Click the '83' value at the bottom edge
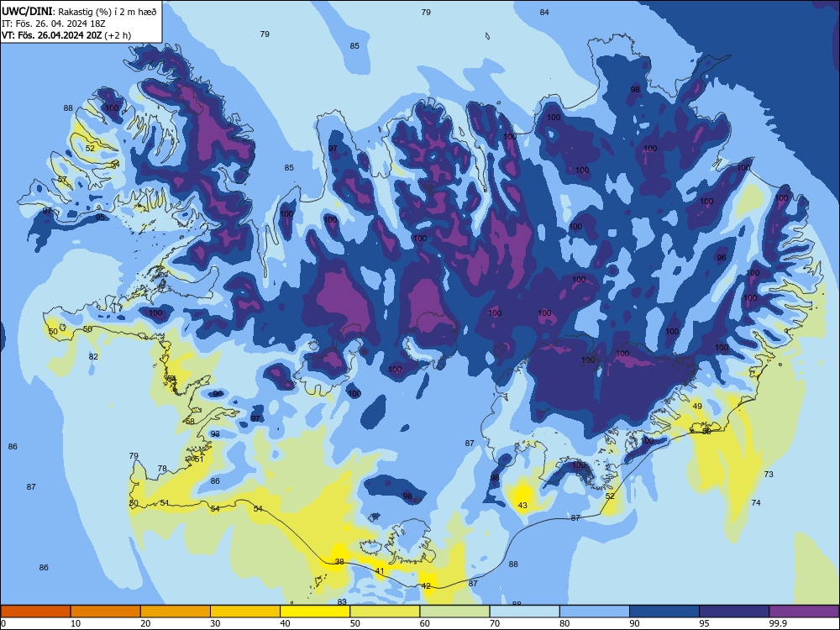 tap(342, 601)
